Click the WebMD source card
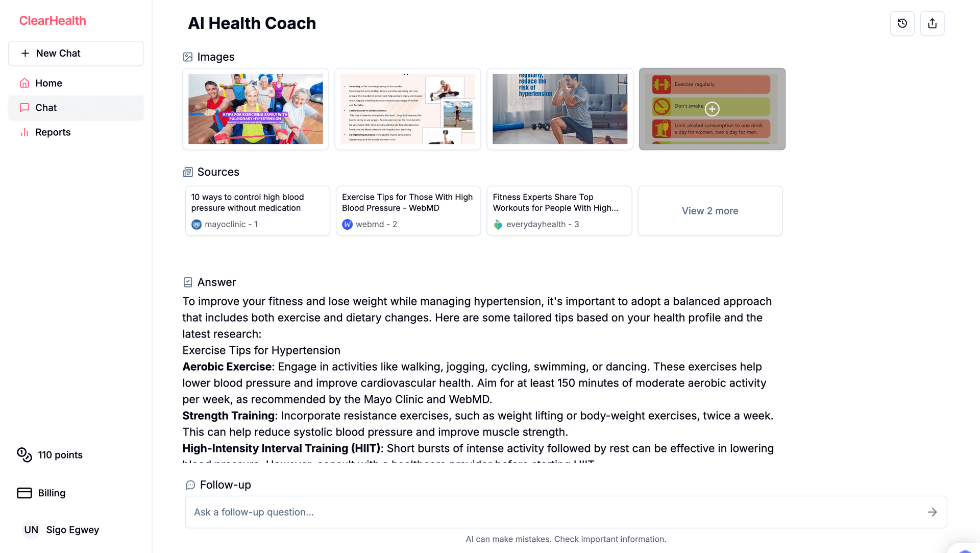Screen dimensions: 980x553 [x=408, y=210]
